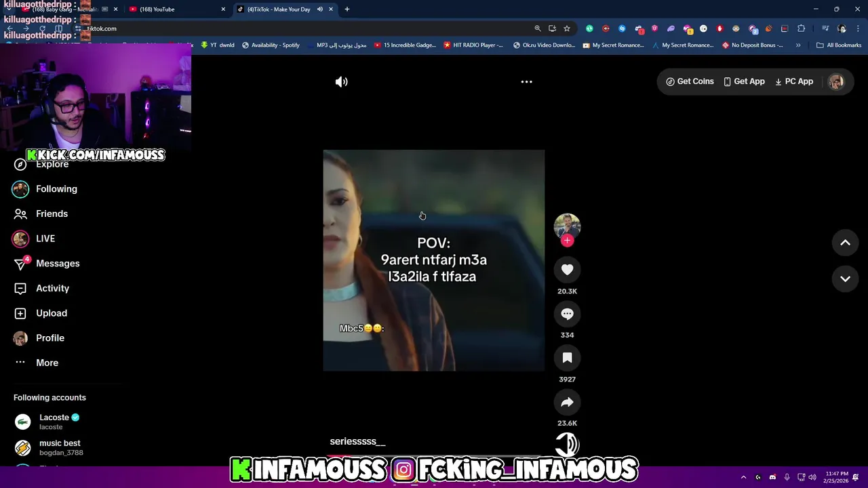Open the Chrome profile avatar
The width and height of the screenshot is (868, 488).
point(842,28)
